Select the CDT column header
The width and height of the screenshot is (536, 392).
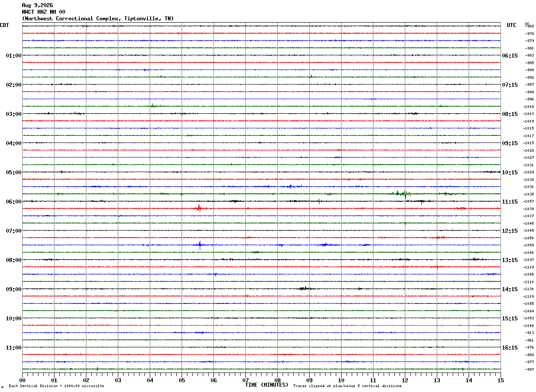4,25
